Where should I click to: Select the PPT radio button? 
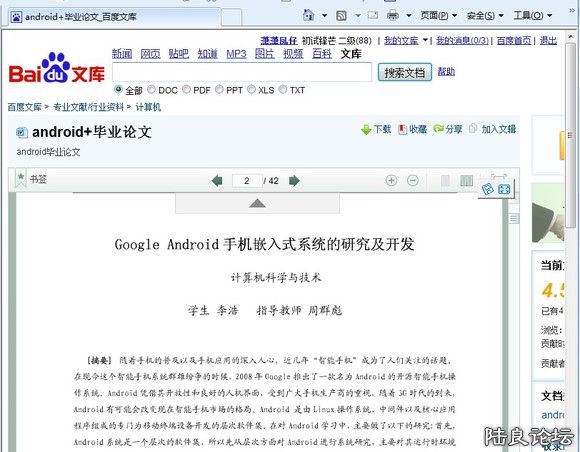point(219,89)
